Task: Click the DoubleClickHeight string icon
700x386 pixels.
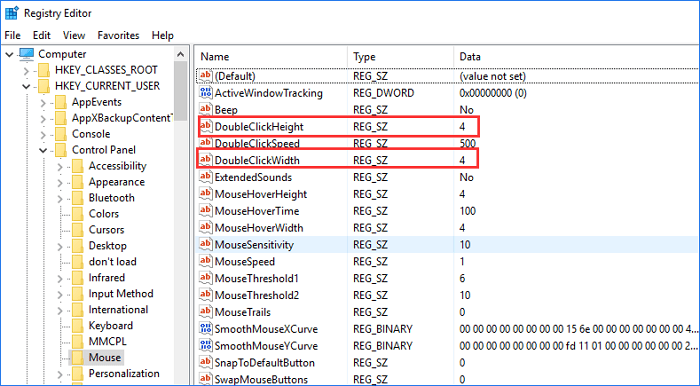Action: [x=205, y=126]
